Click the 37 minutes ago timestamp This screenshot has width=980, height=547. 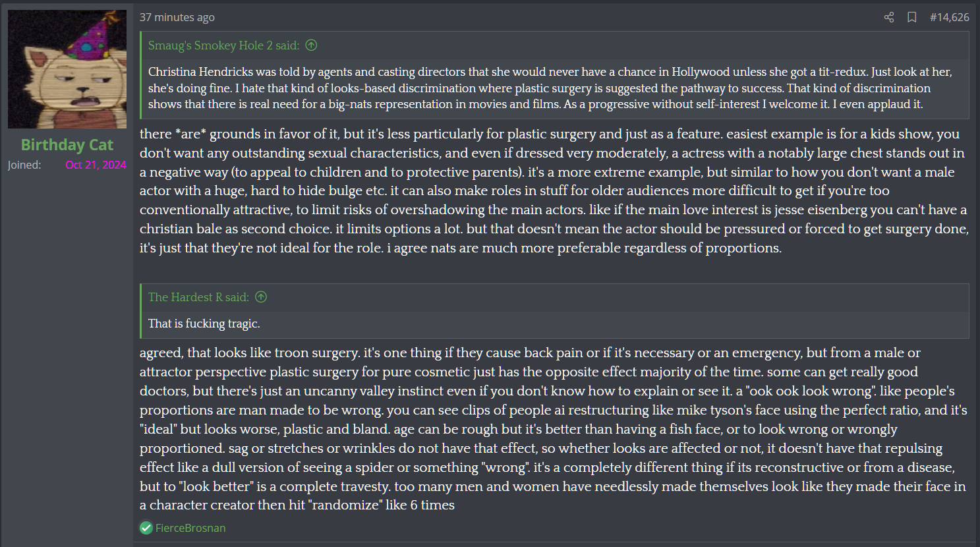click(x=177, y=17)
